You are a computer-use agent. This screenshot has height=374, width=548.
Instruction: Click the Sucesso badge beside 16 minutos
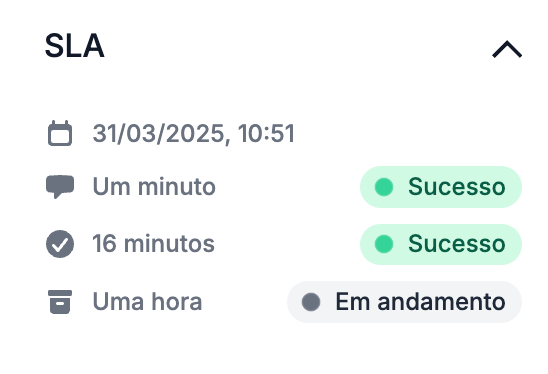(441, 244)
